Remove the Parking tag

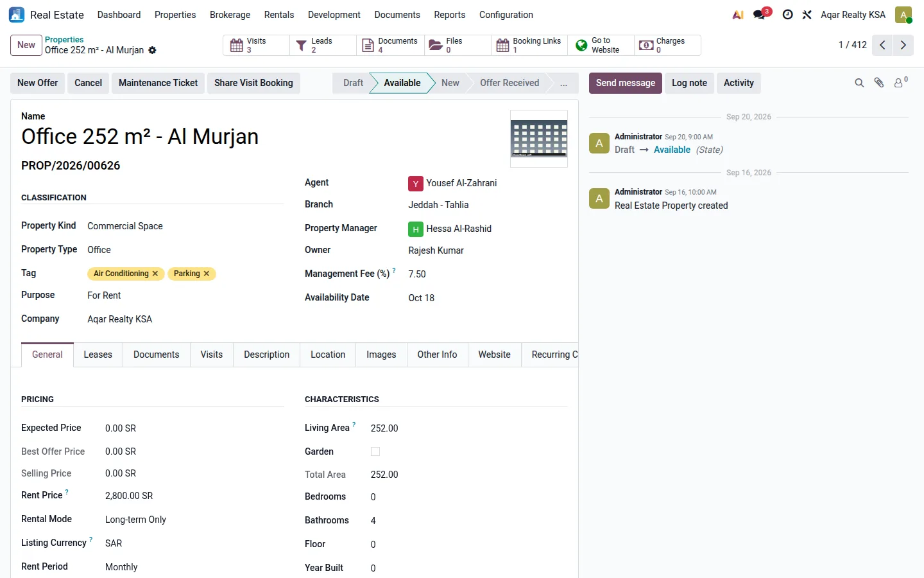tap(207, 274)
